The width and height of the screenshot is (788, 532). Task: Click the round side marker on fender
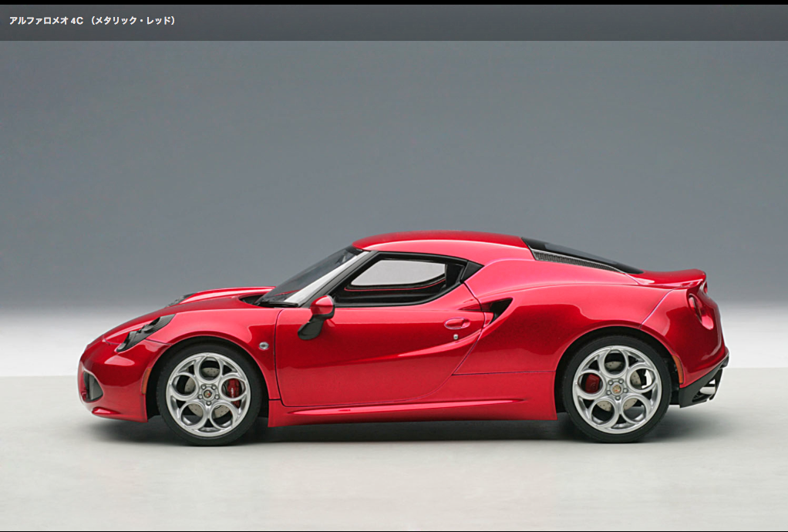click(264, 346)
